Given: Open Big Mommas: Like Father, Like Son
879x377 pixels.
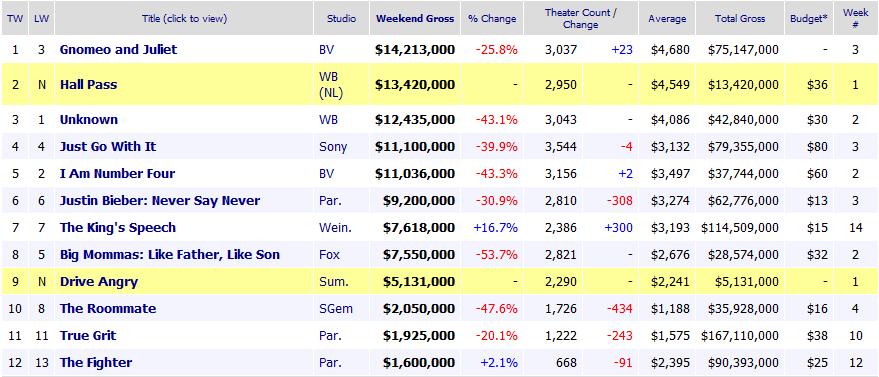Looking at the screenshot, I should point(170,255).
